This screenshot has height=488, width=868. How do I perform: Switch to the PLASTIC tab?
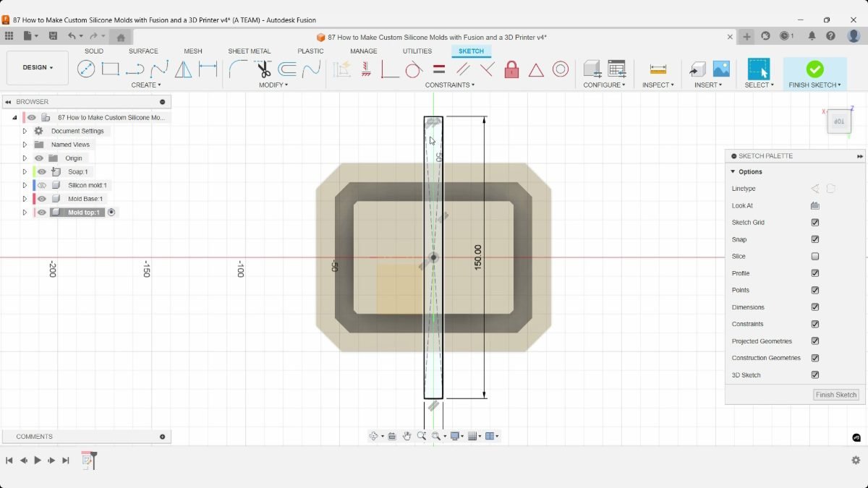point(310,51)
